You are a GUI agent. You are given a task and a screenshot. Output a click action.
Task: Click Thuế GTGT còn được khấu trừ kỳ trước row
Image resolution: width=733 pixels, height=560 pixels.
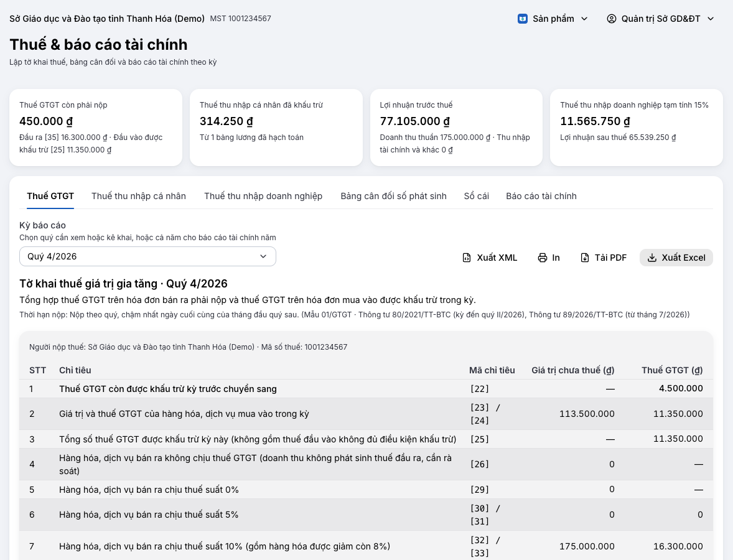366,389
